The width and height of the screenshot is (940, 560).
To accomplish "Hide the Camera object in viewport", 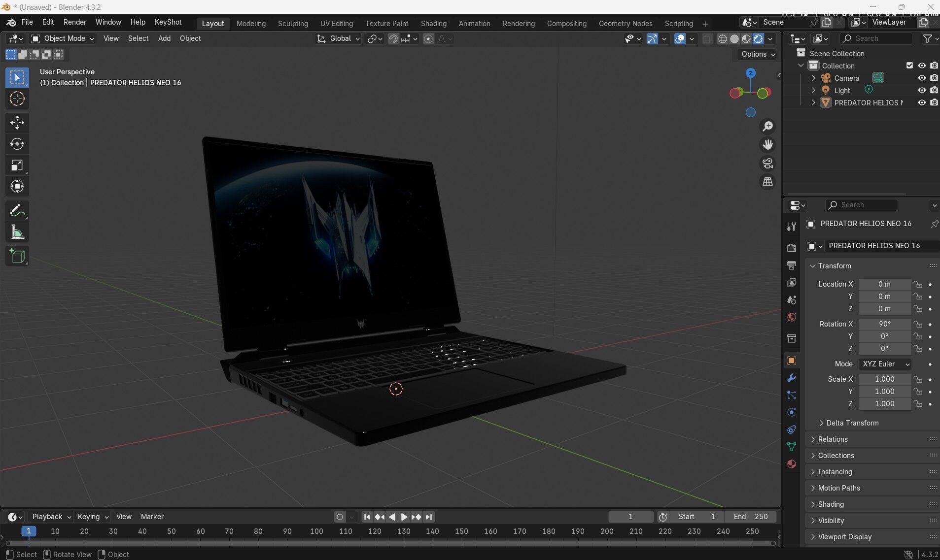I will (x=922, y=78).
